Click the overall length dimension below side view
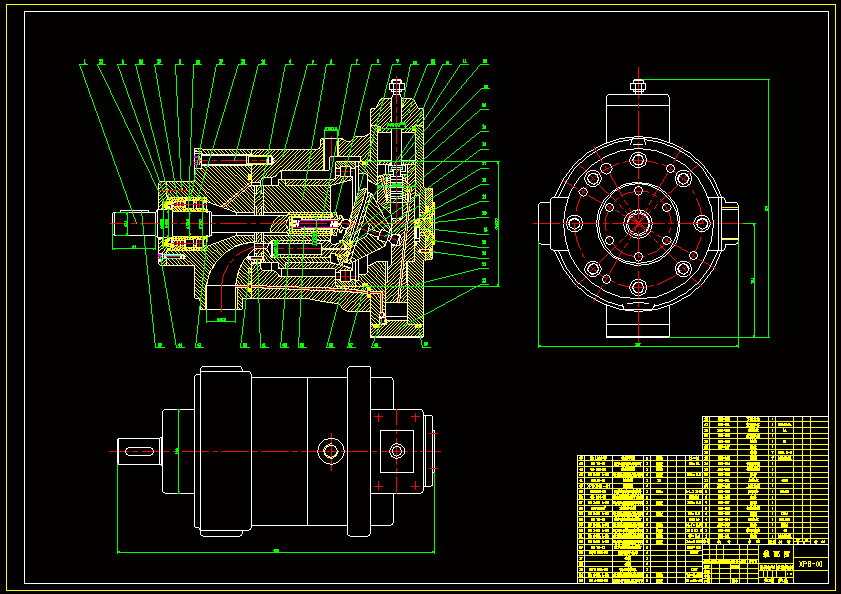The image size is (841, 594). [276, 551]
